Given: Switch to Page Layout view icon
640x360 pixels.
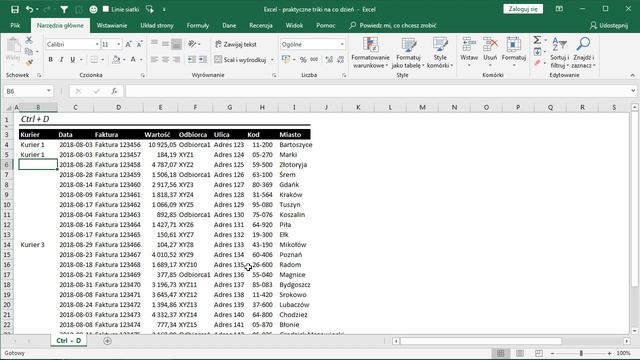Looking at the screenshot, I should coord(520,353).
